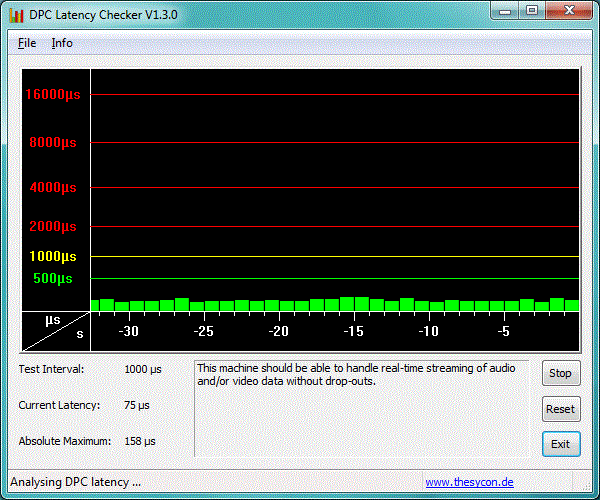
Task: Close the DPC Latency Checker window
Action: (569, 11)
